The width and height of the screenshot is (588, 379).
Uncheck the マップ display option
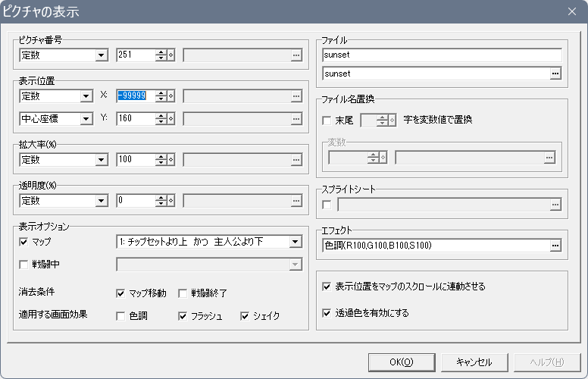pyautogui.click(x=23, y=242)
